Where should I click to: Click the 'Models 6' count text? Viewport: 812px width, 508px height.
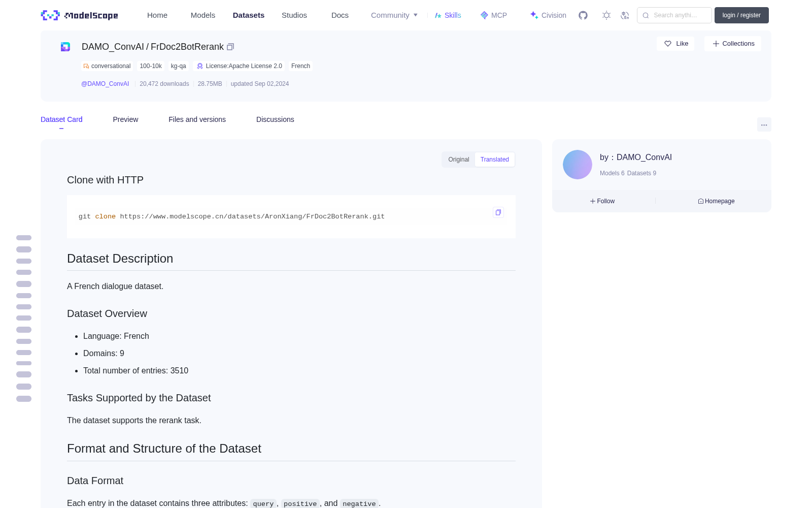(612, 173)
